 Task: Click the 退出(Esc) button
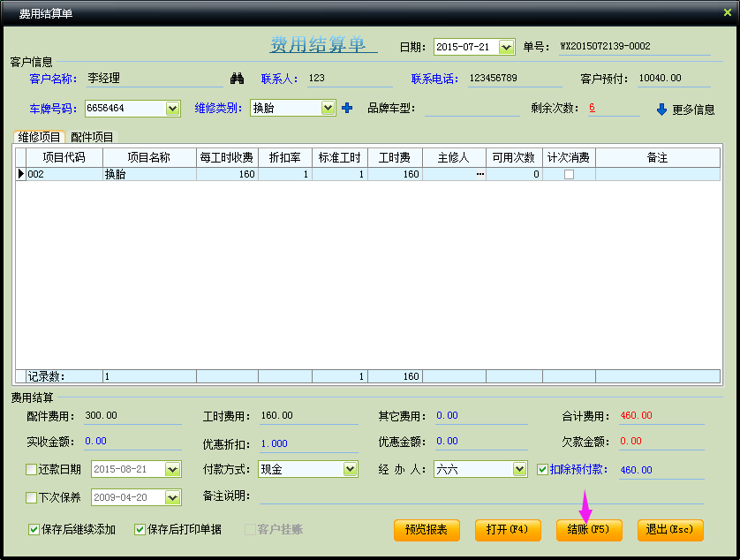coord(670,530)
